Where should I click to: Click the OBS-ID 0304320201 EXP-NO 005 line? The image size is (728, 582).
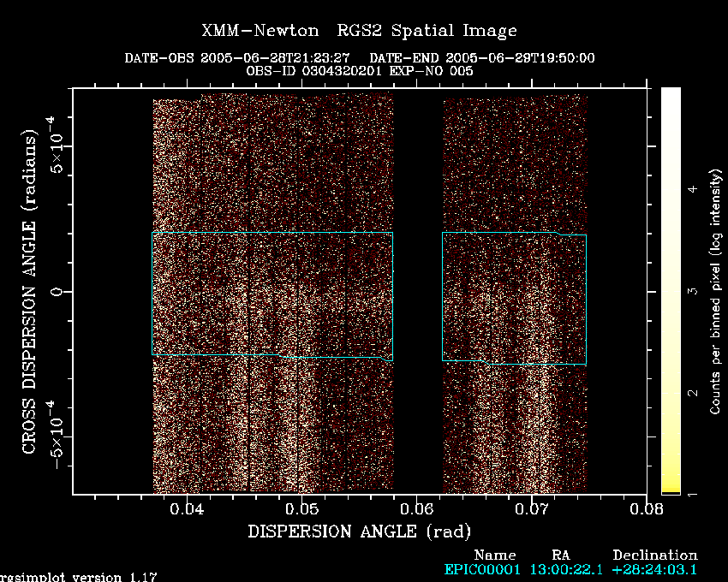click(x=360, y=71)
